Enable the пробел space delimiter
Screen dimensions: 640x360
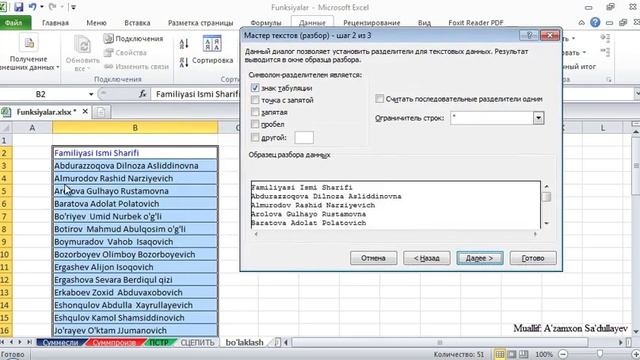click(255, 124)
